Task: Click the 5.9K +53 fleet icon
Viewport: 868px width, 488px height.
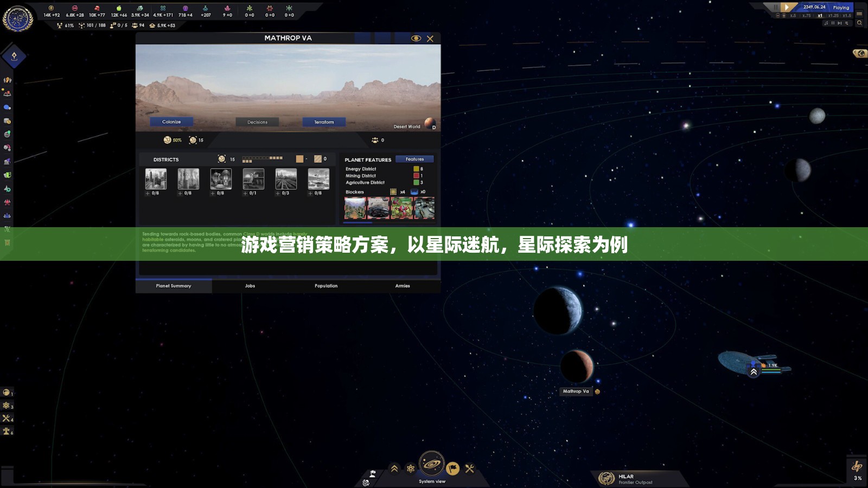Action: click(152, 25)
